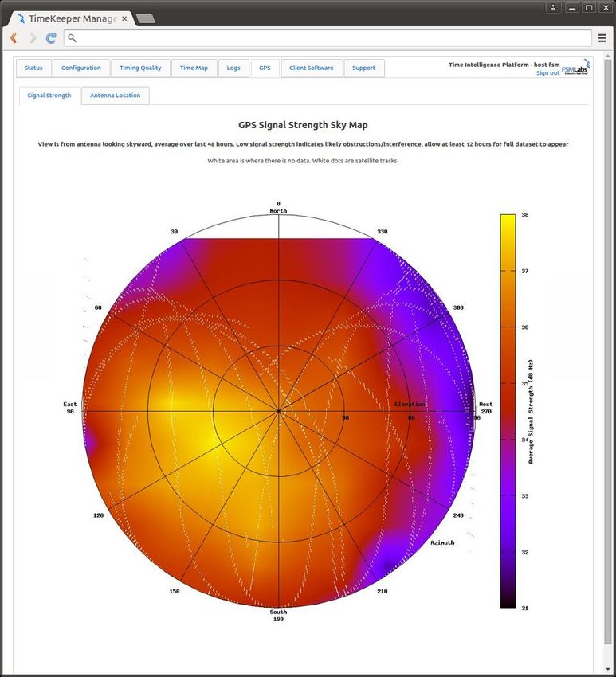Click the '31' value on color scale

pos(525,608)
